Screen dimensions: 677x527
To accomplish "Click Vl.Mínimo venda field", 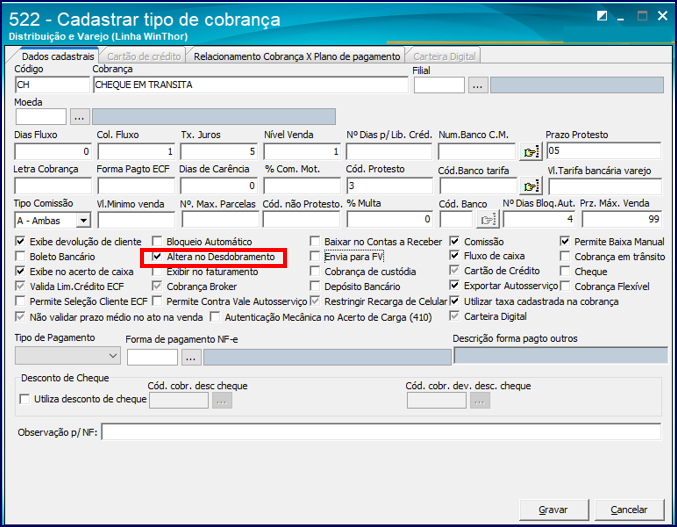I will (x=136, y=220).
